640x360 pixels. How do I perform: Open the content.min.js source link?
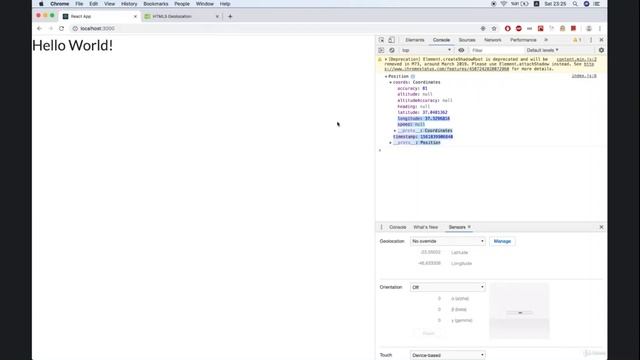click(x=576, y=60)
